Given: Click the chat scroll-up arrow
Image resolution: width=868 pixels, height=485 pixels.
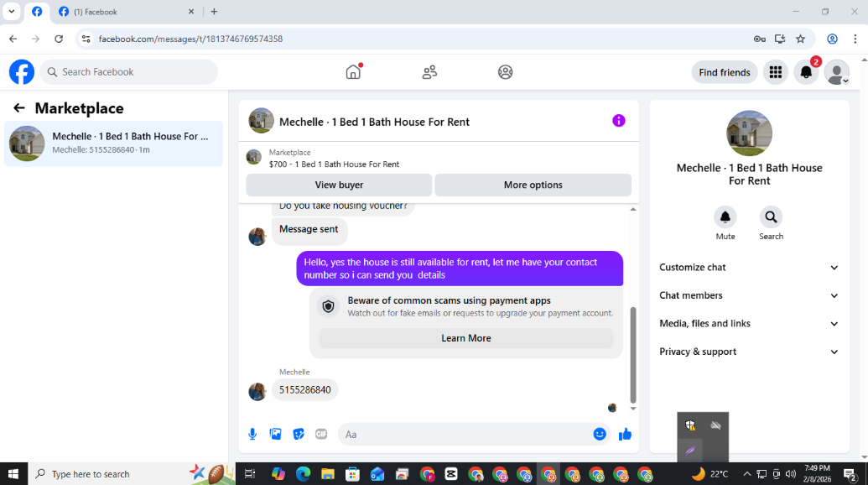Looking at the screenshot, I should point(632,209).
